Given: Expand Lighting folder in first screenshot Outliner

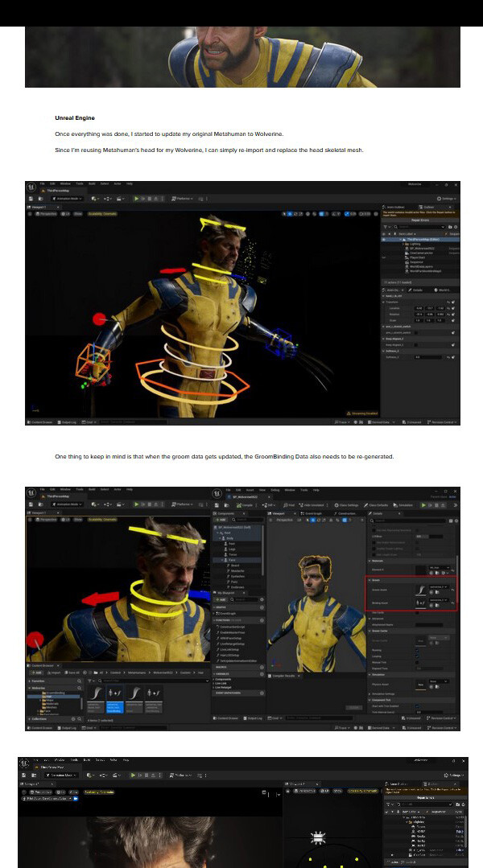Looking at the screenshot, I should pos(404,244).
